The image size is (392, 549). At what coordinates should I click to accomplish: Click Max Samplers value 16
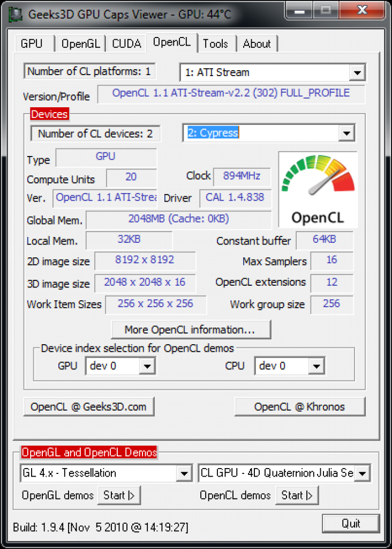pyautogui.click(x=332, y=261)
